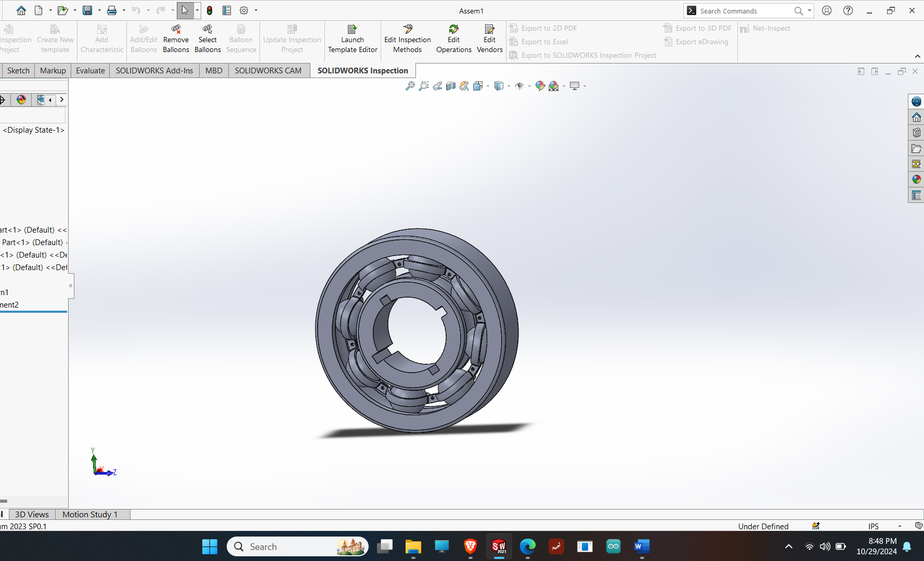
Task: Open the dropdown next to New document
Action: tap(50, 10)
